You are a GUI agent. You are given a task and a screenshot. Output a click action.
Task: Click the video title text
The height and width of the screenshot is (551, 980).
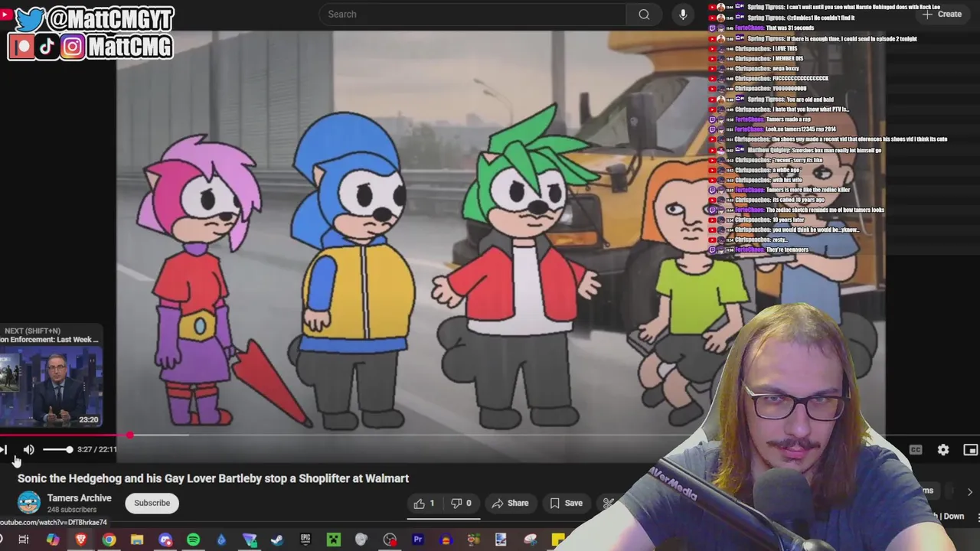click(x=213, y=478)
